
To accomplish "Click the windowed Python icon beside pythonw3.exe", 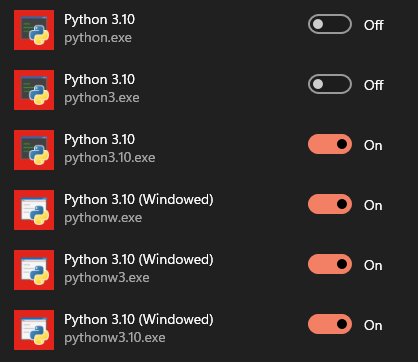I will [x=34, y=270].
